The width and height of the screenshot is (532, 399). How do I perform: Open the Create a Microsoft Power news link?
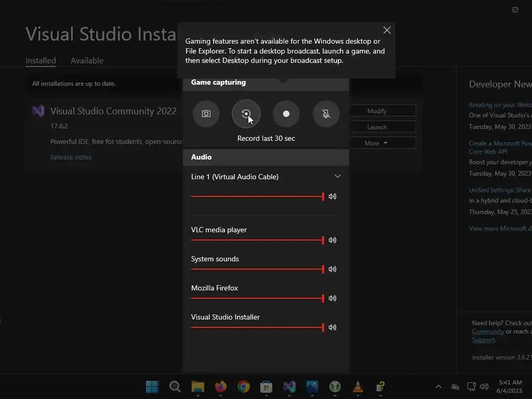point(500,147)
